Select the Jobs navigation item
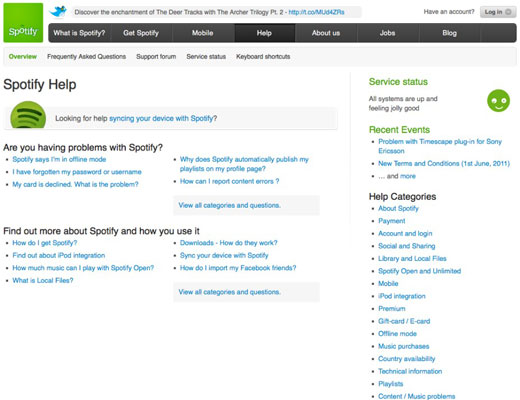 (387, 33)
